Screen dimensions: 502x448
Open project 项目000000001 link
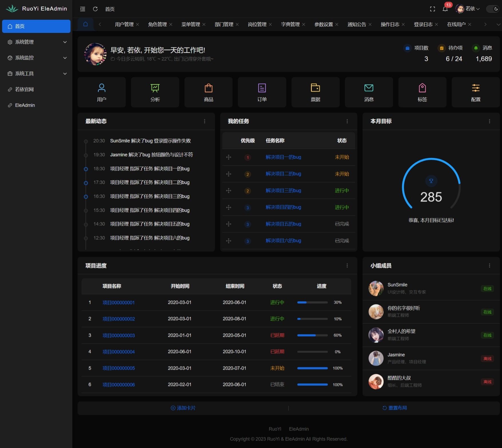coord(118,302)
